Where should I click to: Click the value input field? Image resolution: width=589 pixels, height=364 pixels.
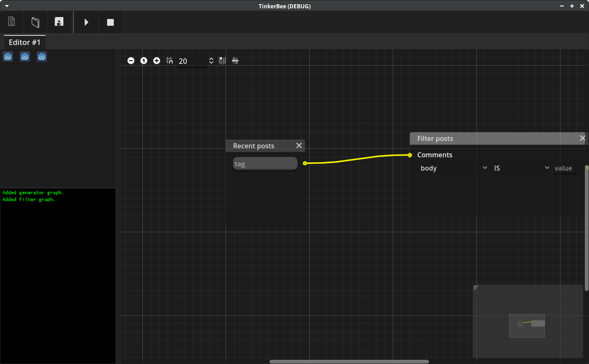pos(567,168)
